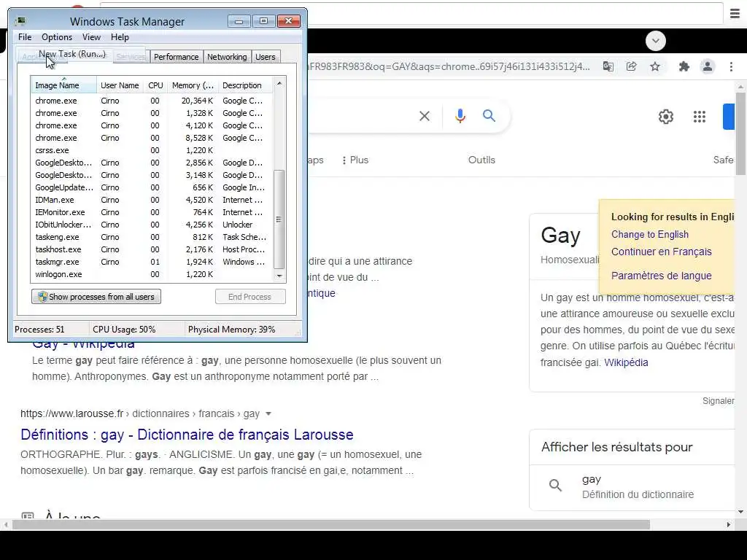Clear the Google search box with X

(425, 116)
